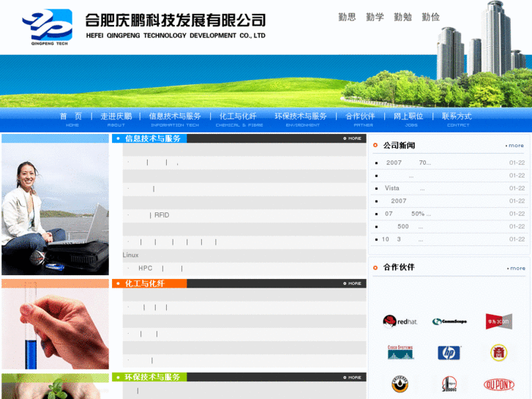Open the redhat partner logo
This screenshot has height=399, width=532.
click(400, 321)
